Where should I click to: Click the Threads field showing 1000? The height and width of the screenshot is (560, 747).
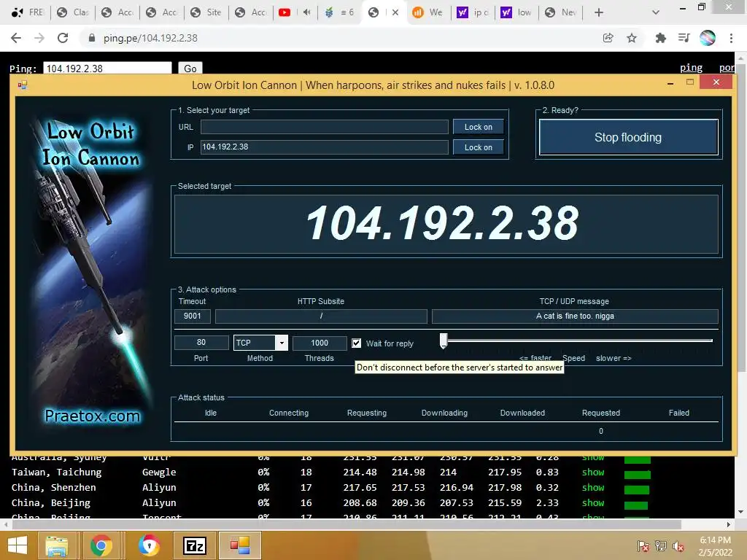coord(320,343)
